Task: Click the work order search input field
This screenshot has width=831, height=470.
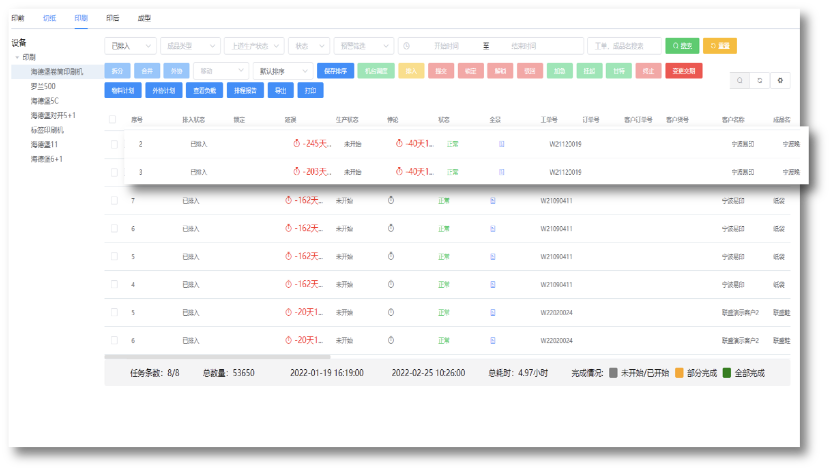Action: (x=624, y=46)
